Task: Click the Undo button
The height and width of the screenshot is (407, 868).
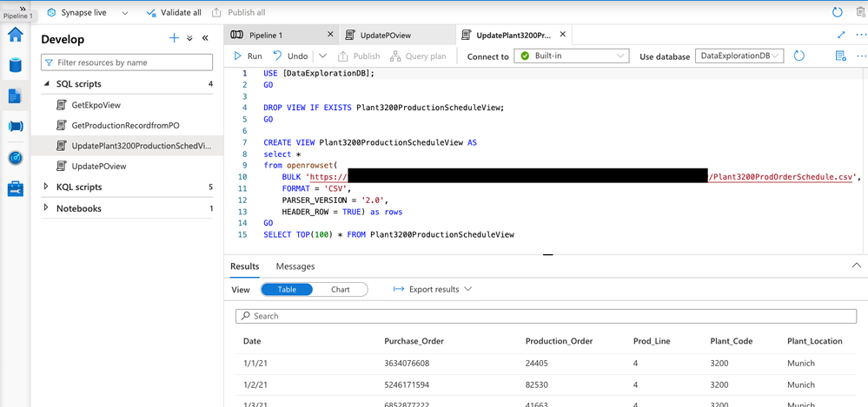Action: 290,56
